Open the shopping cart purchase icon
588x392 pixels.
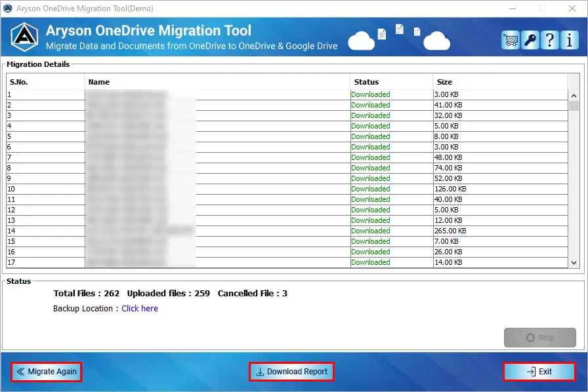(x=511, y=40)
